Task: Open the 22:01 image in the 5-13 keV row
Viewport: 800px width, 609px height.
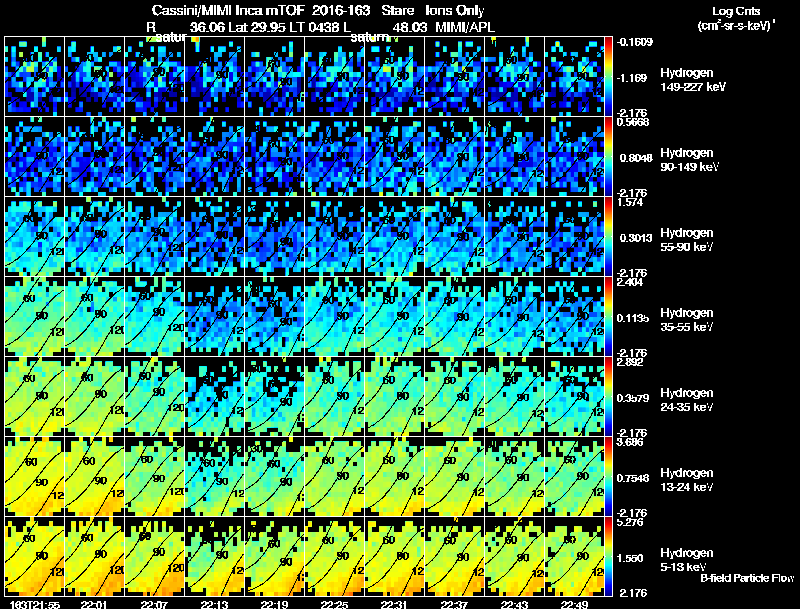Action: coord(94,556)
